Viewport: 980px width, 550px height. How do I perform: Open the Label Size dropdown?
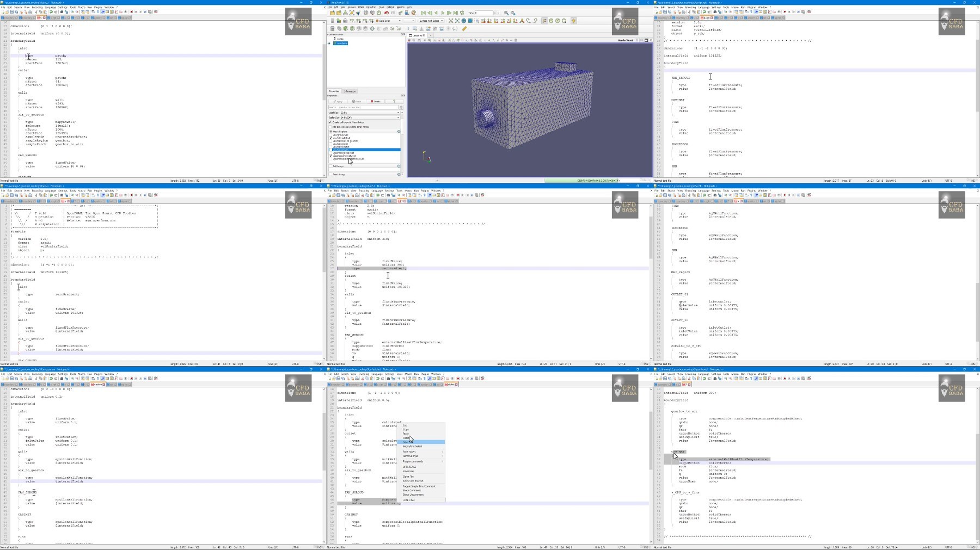tap(370, 113)
